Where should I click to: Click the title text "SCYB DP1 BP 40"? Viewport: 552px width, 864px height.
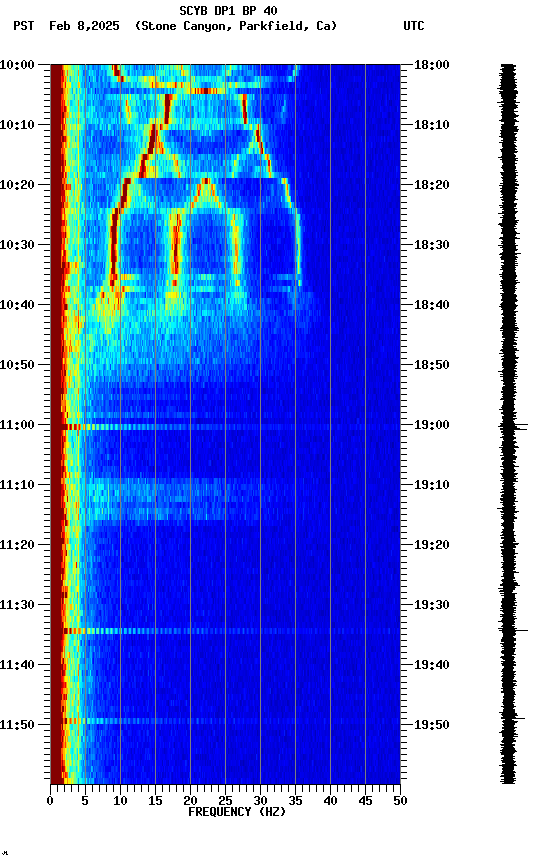[228, 10]
